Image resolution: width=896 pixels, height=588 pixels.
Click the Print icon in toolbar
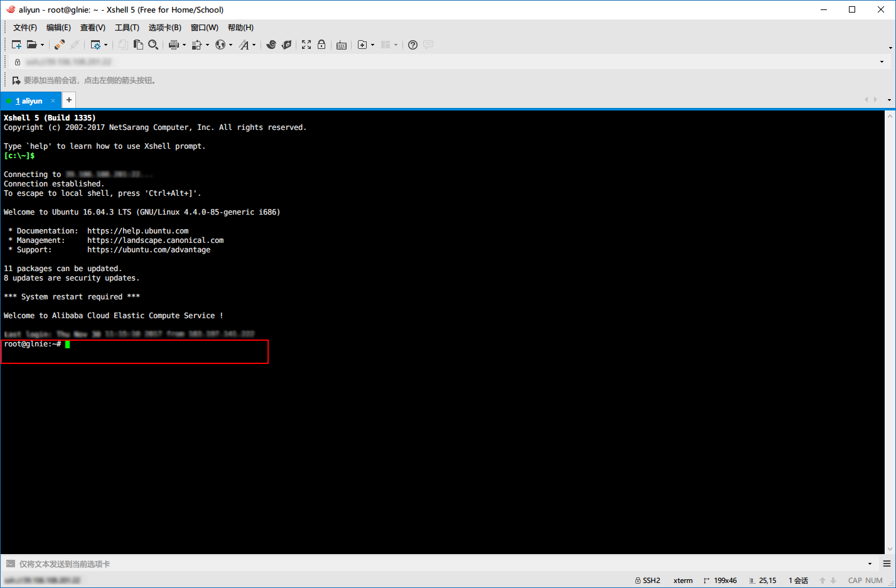tap(174, 45)
